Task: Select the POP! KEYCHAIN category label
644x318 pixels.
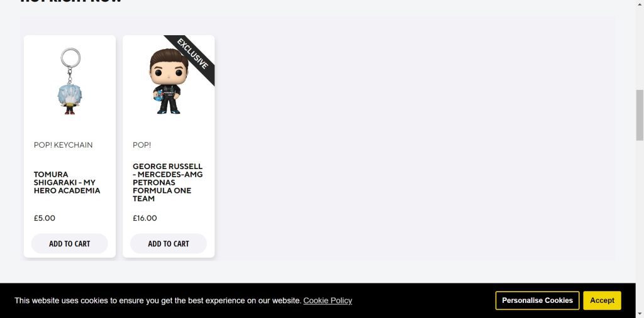Action: coord(64,145)
